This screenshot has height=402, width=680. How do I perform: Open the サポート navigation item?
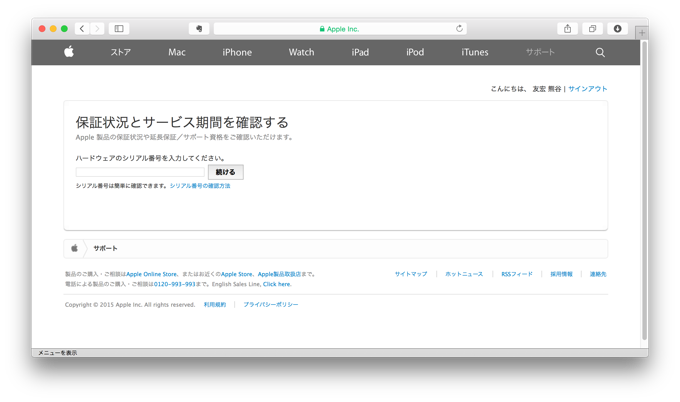pos(540,52)
